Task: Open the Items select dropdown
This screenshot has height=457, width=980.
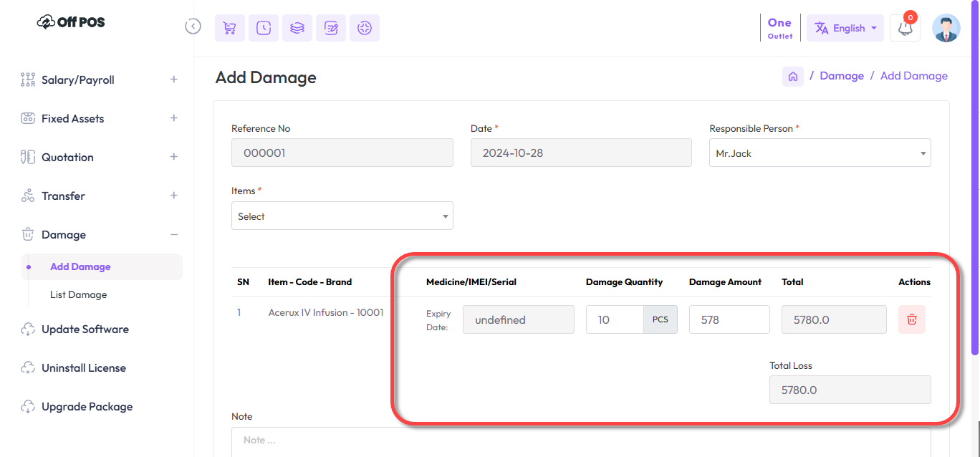Action: point(342,216)
